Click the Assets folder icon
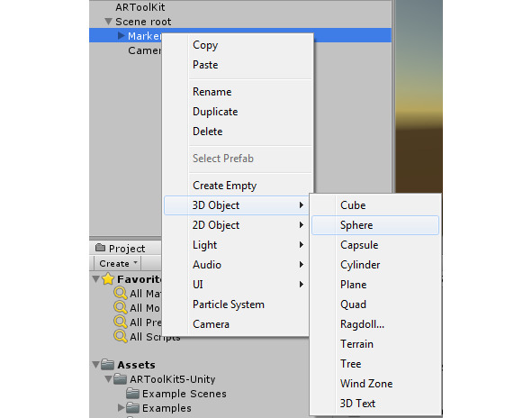This screenshot has width=532, height=418. 107,364
